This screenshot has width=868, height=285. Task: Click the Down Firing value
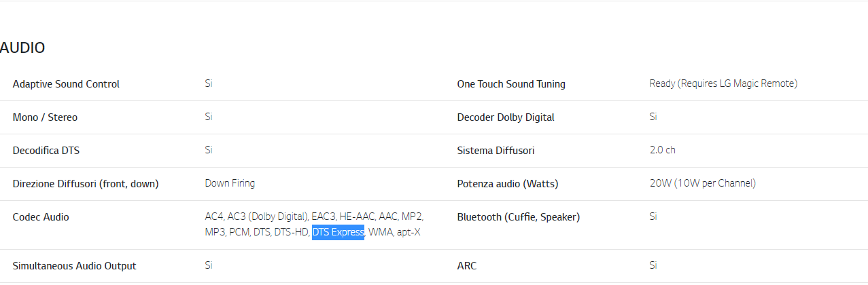230,183
